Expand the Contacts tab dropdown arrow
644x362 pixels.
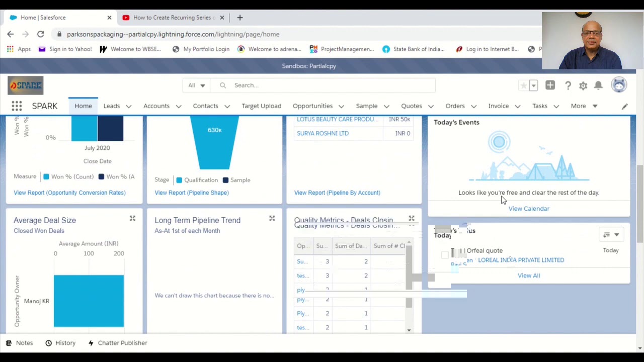coord(227,107)
